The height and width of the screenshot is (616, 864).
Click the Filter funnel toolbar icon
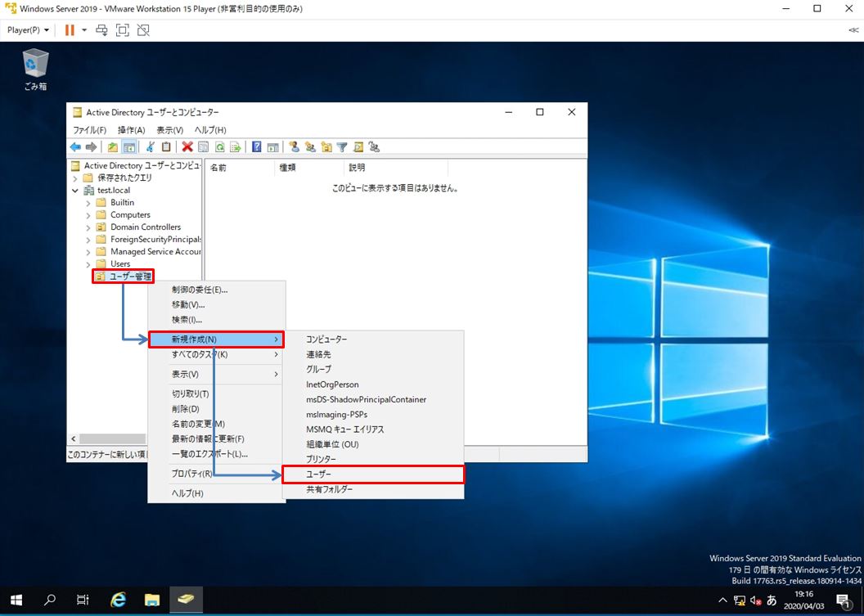click(342, 147)
